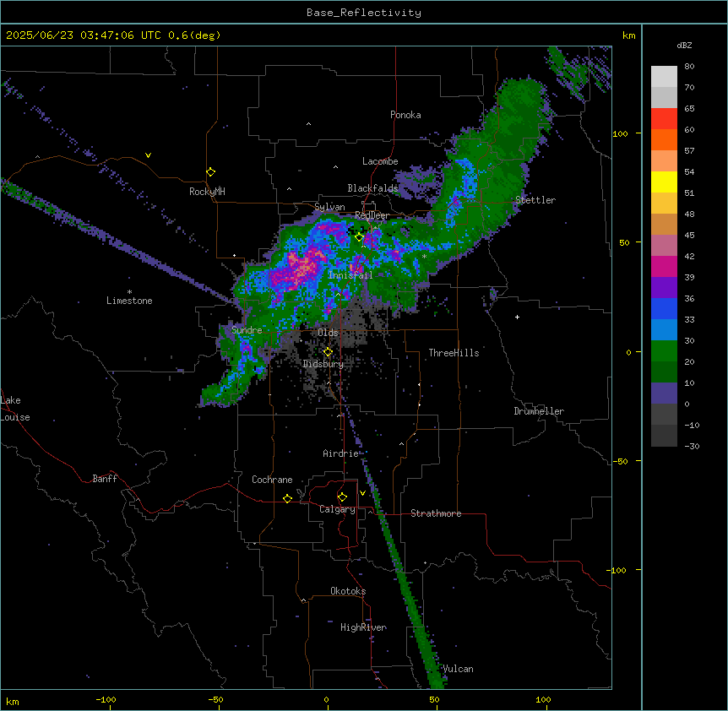Click the white plus marker west of Drumheller area
Screen dimensions: 728x711
click(517, 317)
